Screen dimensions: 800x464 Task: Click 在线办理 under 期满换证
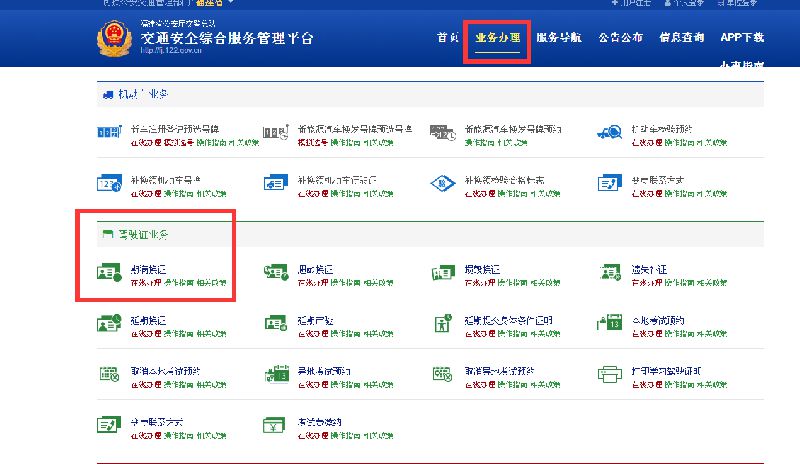coord(146,283)
